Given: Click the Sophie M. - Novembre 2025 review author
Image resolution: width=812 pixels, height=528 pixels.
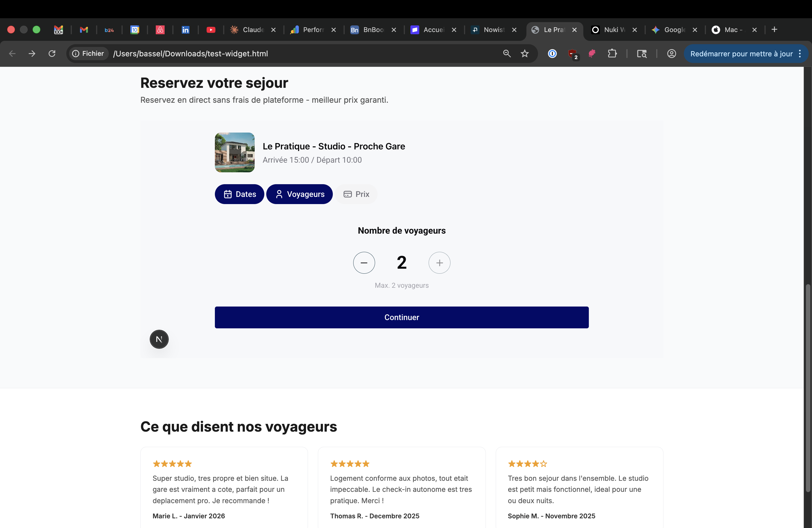Looking at the screenshot, I should tap(551, 516).
